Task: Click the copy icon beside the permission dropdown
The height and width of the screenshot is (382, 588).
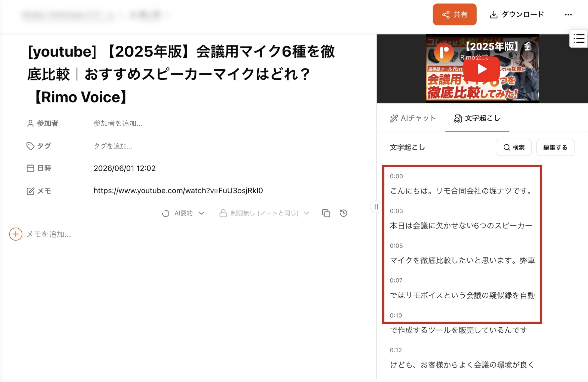Action: coord(326,213)
